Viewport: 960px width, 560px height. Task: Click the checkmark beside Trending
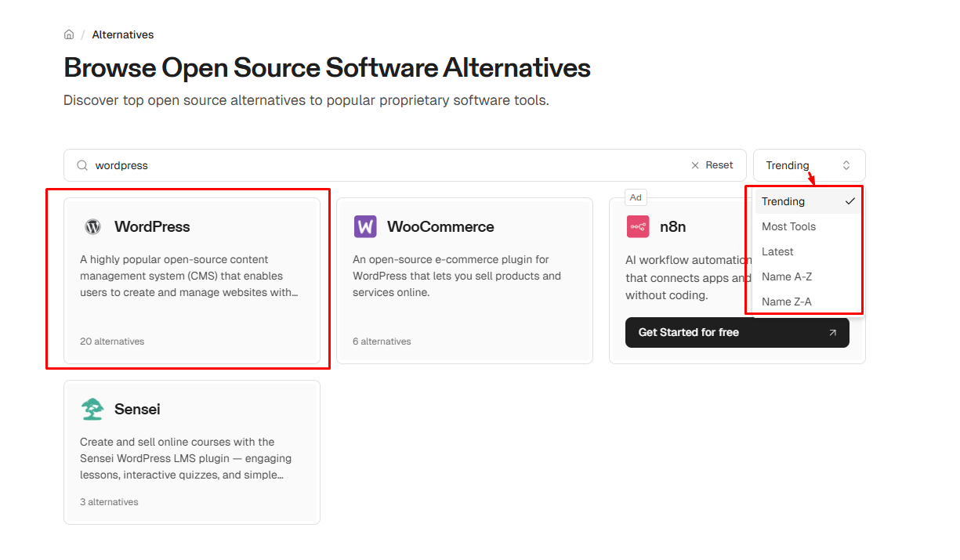point(850,201)
